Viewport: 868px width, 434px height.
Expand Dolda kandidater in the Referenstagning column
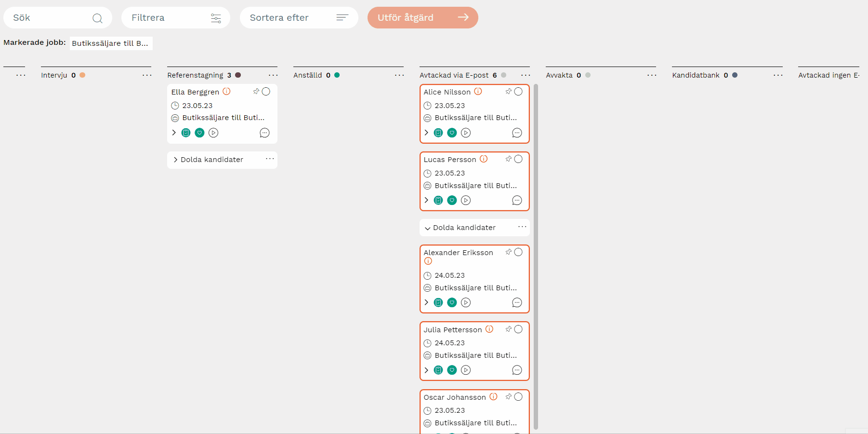coord(175,160)
